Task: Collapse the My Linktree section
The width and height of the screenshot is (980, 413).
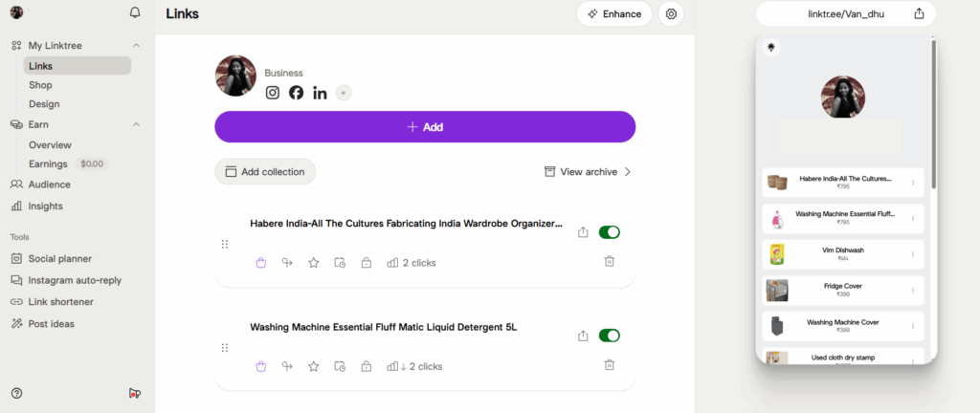Action: (136, 45)
